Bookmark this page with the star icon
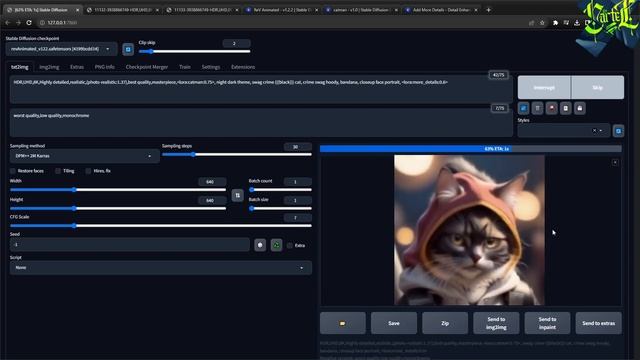Image resolution: width=640 pixels, height=360 pixels. point(542,23)
